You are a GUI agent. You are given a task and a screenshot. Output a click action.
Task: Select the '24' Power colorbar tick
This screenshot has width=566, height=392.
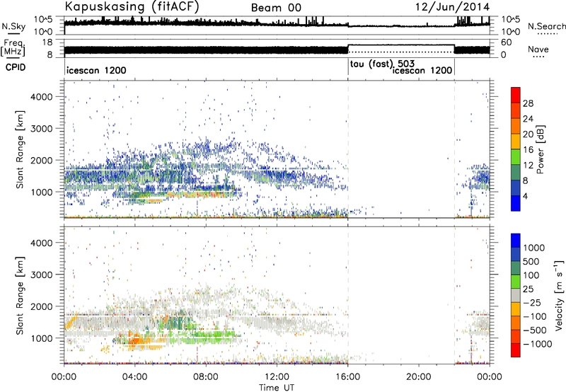(528, 119)
